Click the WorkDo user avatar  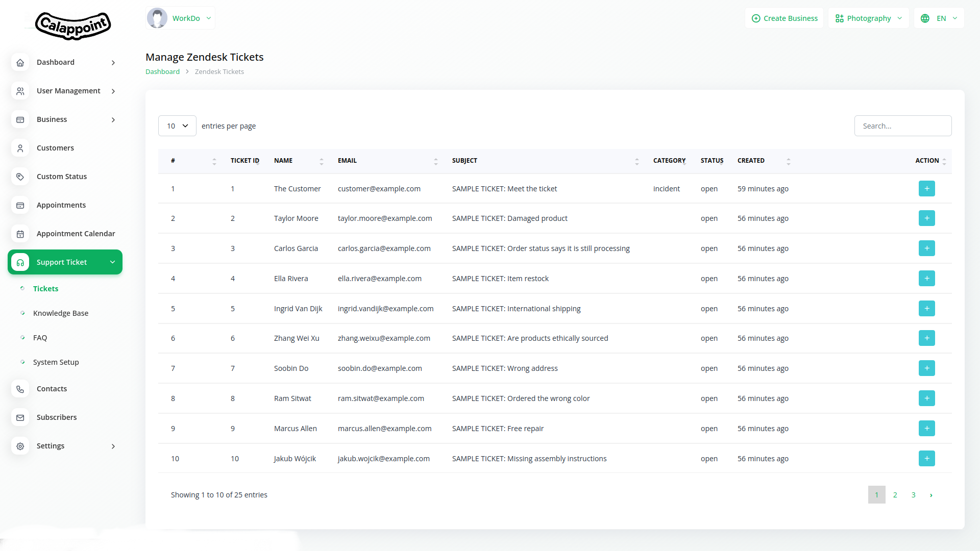click(157, 18)
